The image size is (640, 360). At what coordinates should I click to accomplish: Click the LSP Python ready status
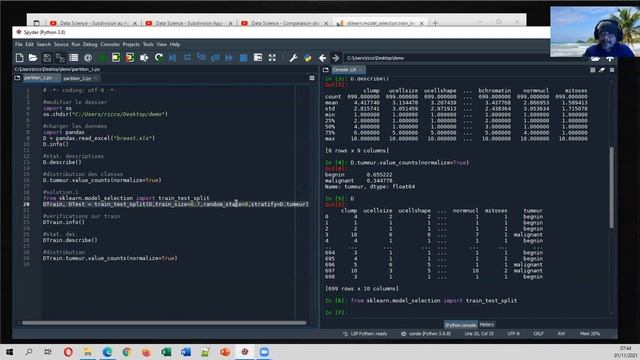(365, 334)
